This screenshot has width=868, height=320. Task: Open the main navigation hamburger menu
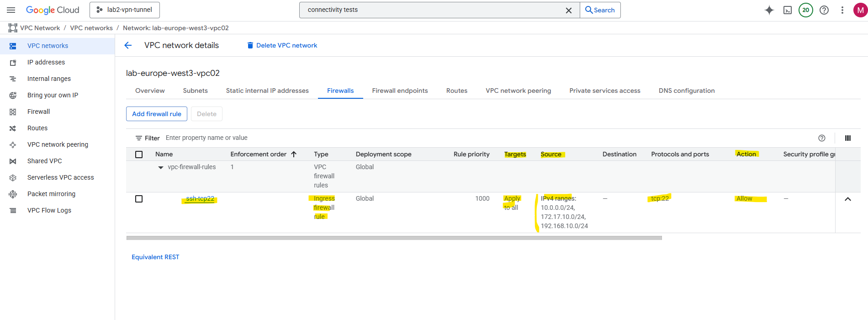point(11,10)
